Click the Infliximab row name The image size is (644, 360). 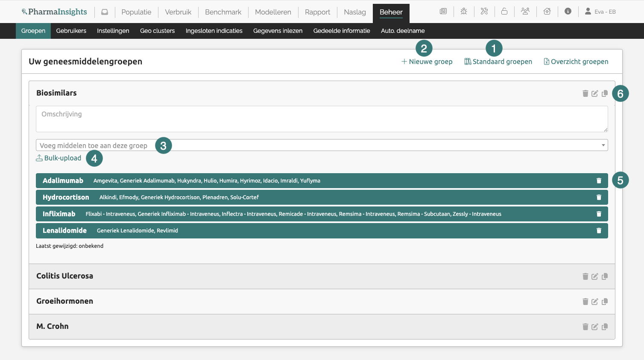pyautogui.click(x=59, y=214)
